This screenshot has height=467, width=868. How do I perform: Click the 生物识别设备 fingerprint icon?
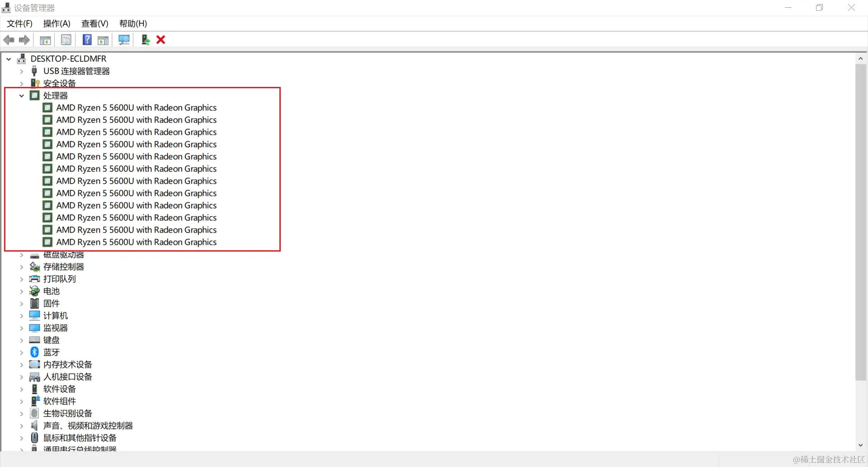(34, 413)
